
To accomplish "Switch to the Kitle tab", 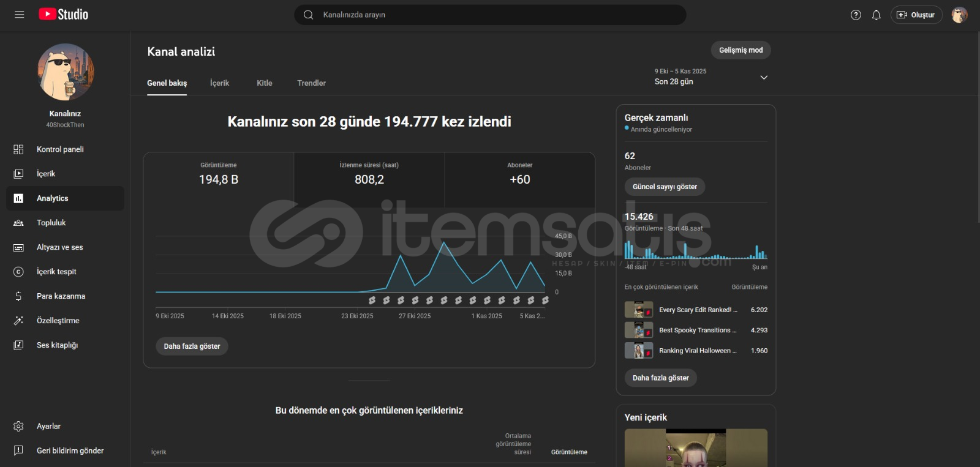I will 265,83.
